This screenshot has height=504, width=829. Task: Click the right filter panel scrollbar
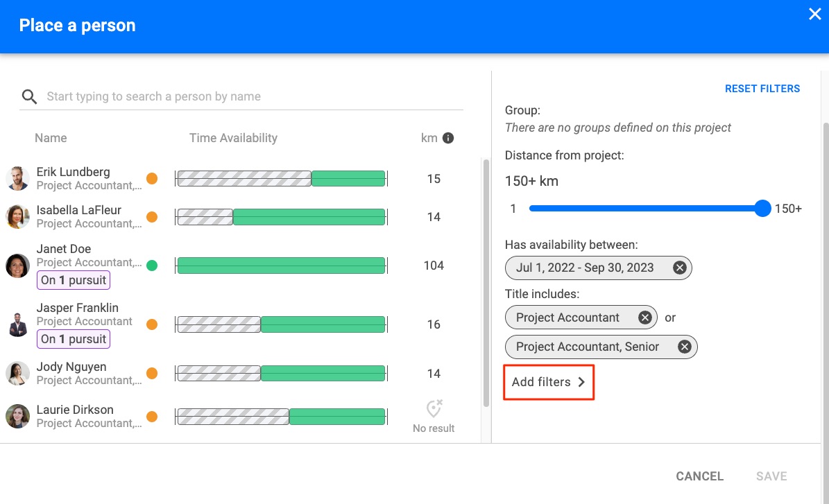826,312
